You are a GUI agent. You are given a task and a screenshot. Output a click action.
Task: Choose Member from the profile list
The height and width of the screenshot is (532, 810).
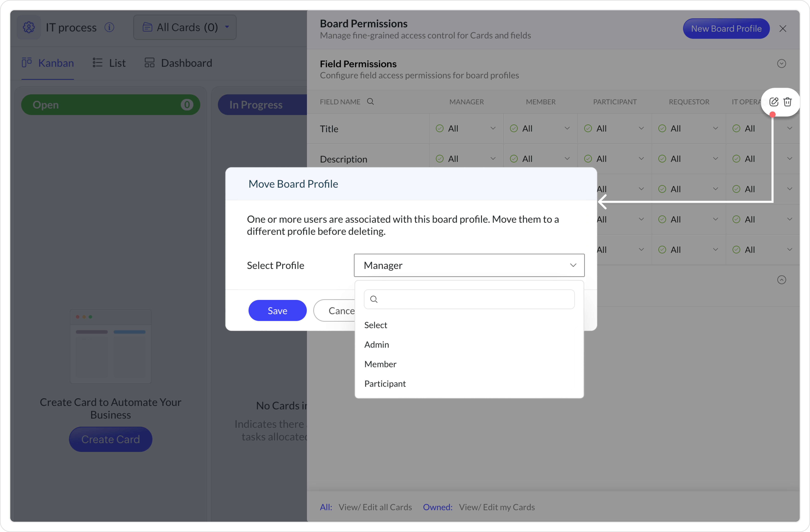[x=380, y=364]
